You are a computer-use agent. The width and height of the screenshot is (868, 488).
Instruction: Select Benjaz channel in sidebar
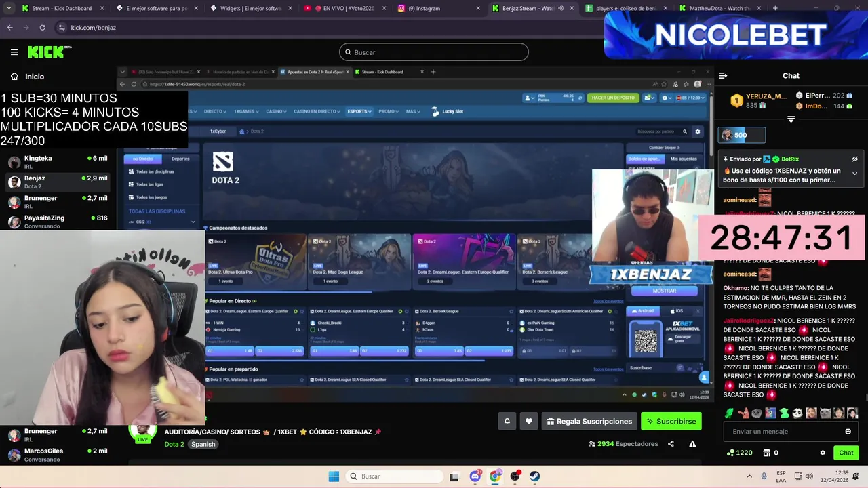point(58,182)
